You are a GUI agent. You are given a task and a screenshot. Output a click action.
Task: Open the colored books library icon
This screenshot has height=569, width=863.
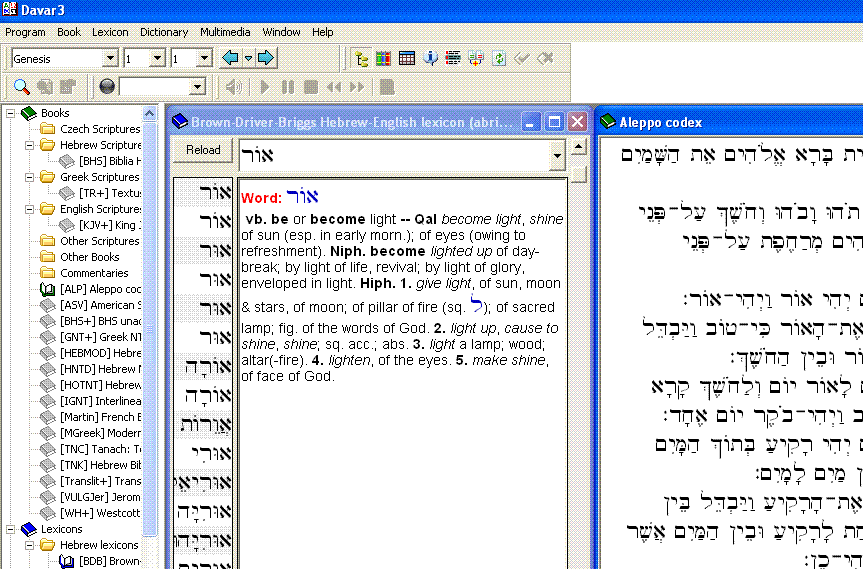pos(383,58)
